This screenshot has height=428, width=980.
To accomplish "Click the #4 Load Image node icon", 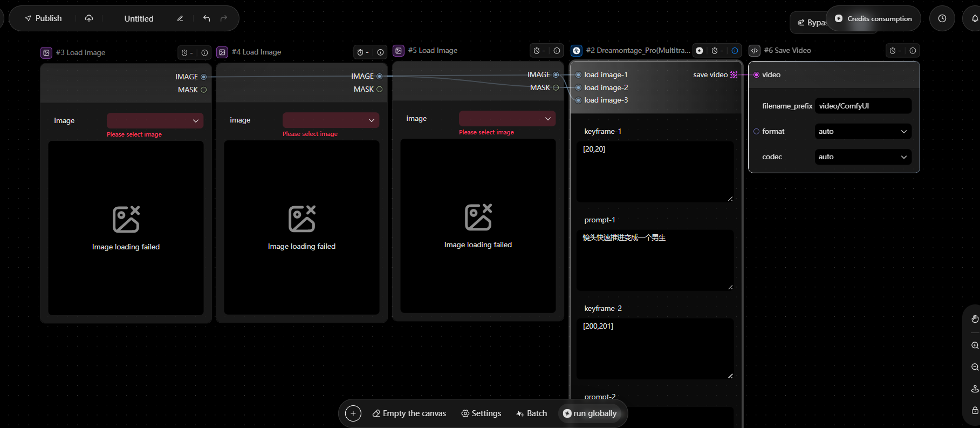I will (222, 52).
